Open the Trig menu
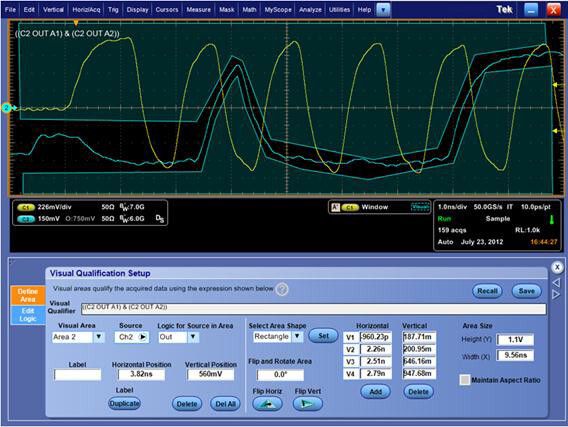 click(x=113, y=10)
